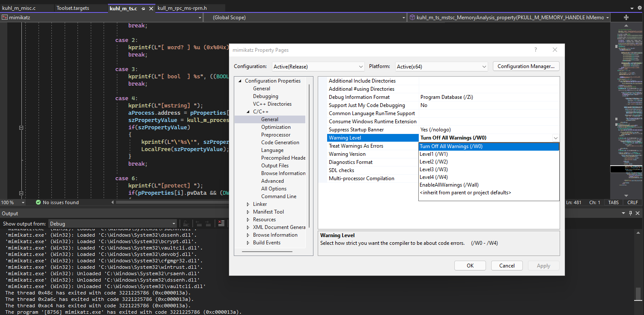
Task: Select Optimization under C/C++
Action: point(276,127)
